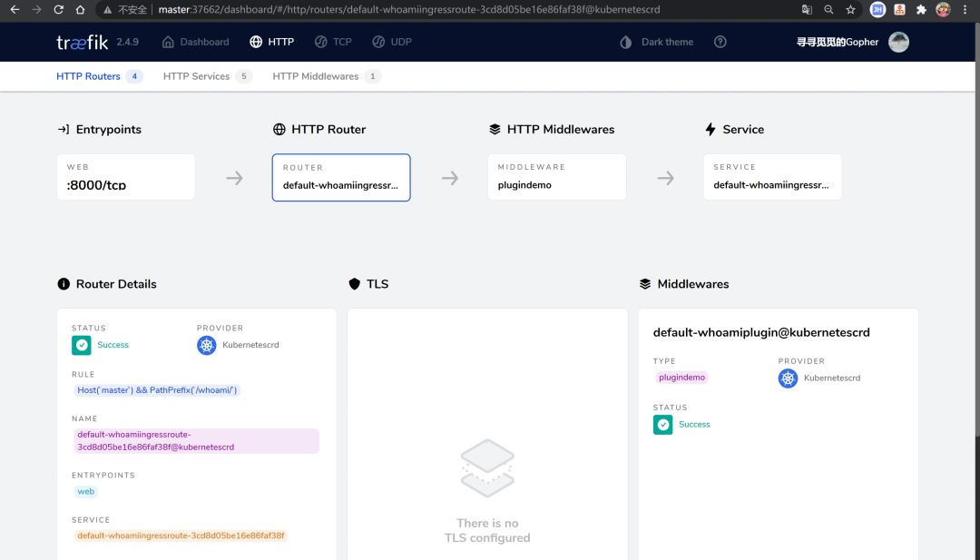Click the translate page icon

[807, 9]
